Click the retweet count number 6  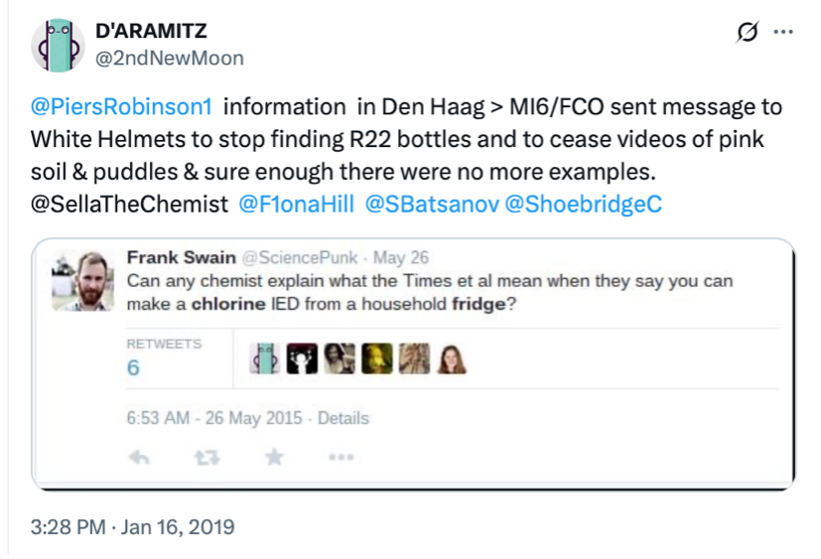(133, 368)
